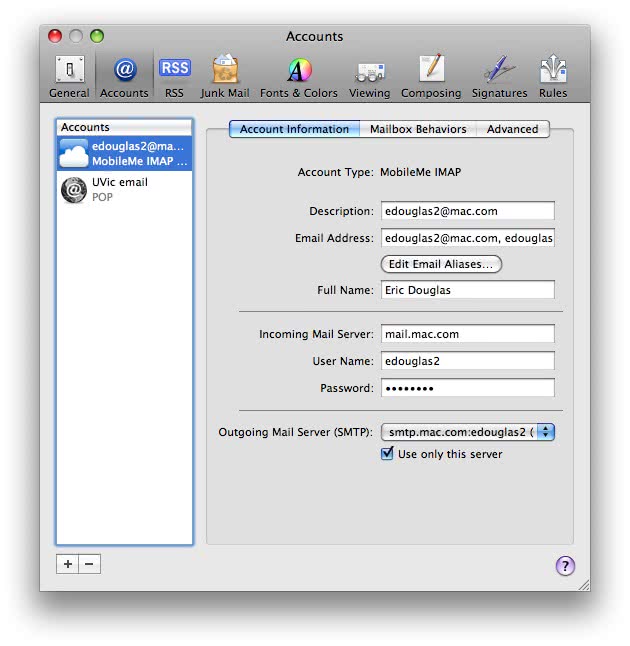Viewport: 630px width, 646px height.
Task: Click the window resize grip corner
Action: 583,585
